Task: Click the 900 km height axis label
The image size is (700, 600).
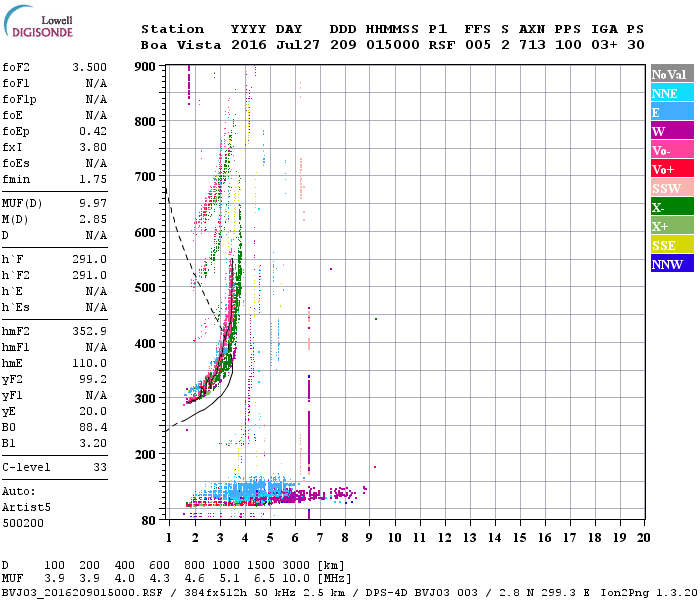Action: pyautogui.click(x=145, y=67)
